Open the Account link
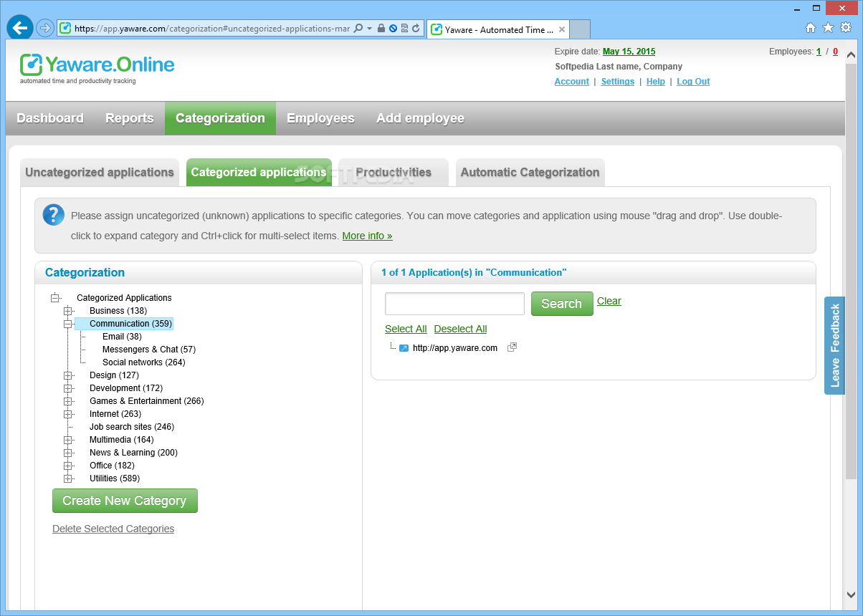This screenshot has height=616, width=863. tap(572, 82)
